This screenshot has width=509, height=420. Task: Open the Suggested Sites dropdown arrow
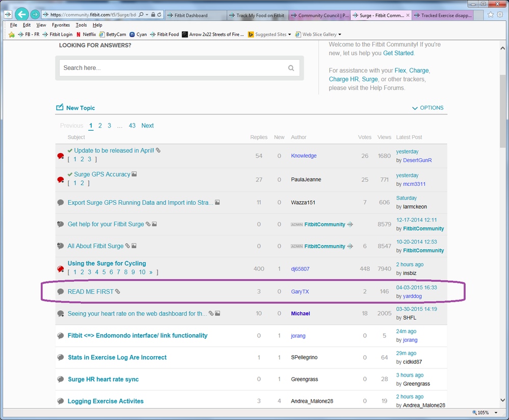click(x=290, y=34)
